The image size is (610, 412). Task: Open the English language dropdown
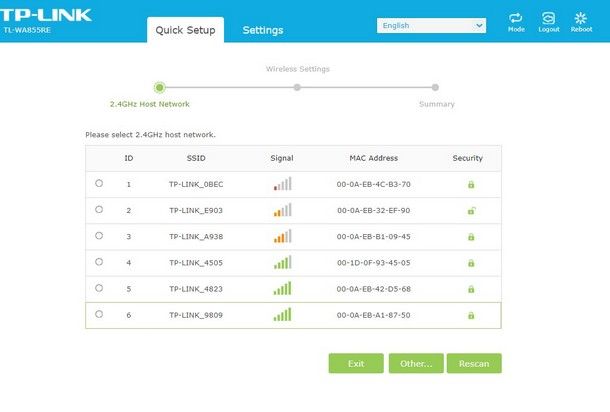431,26
